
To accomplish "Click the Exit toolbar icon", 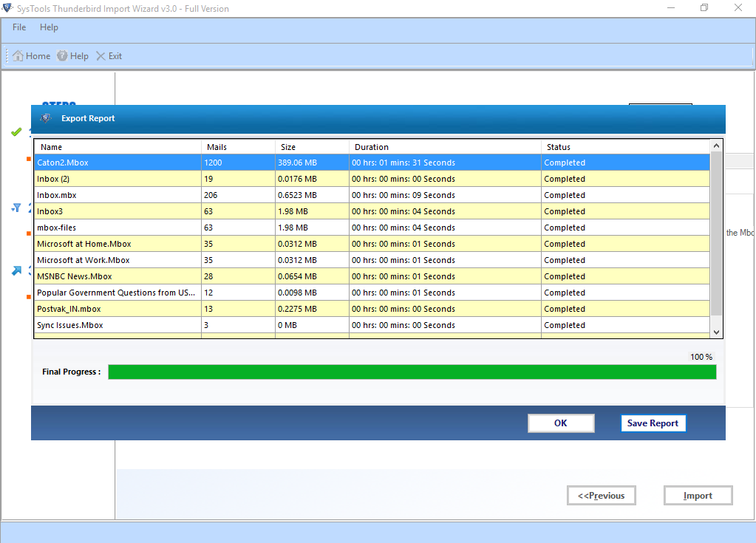I will [101, 56].
